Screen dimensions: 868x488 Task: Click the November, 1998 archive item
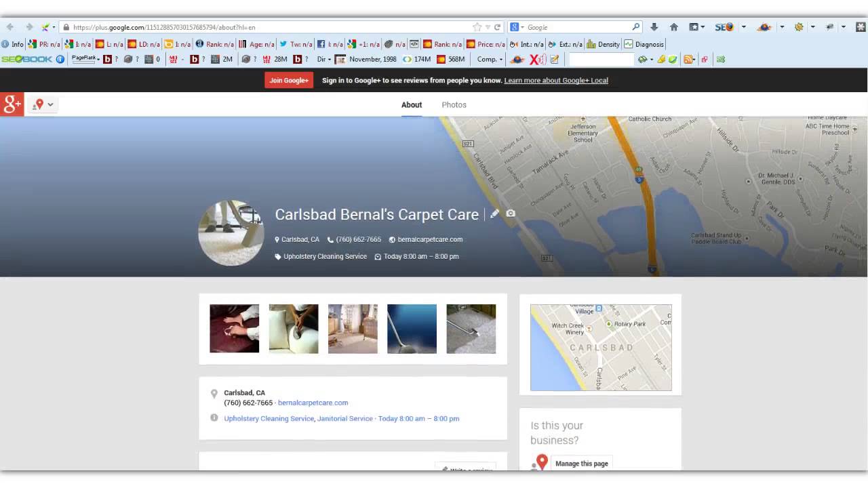[366, 59]
